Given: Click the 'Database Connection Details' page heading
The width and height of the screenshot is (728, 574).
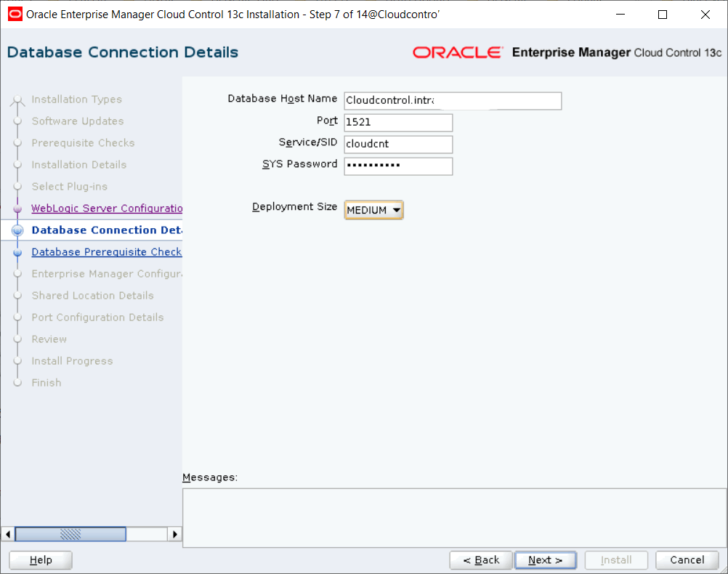Looking at the screenshot, I should [123, 52].
